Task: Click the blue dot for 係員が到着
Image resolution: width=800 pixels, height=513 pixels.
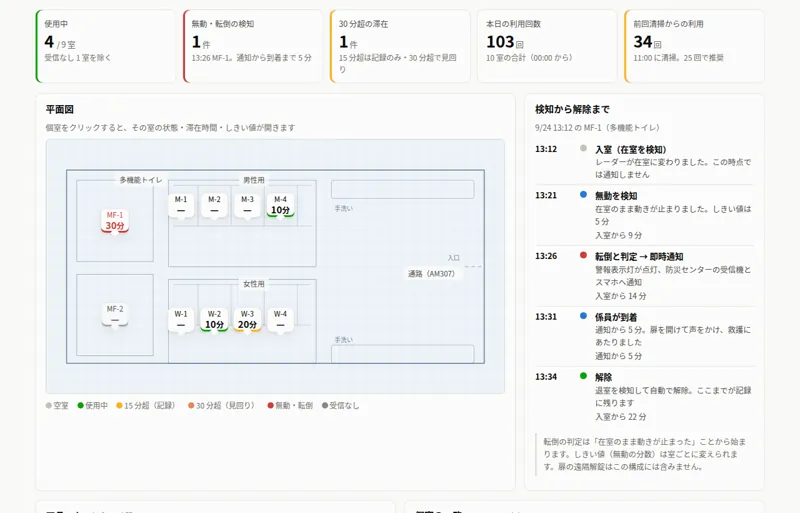Action: [583, 316]
